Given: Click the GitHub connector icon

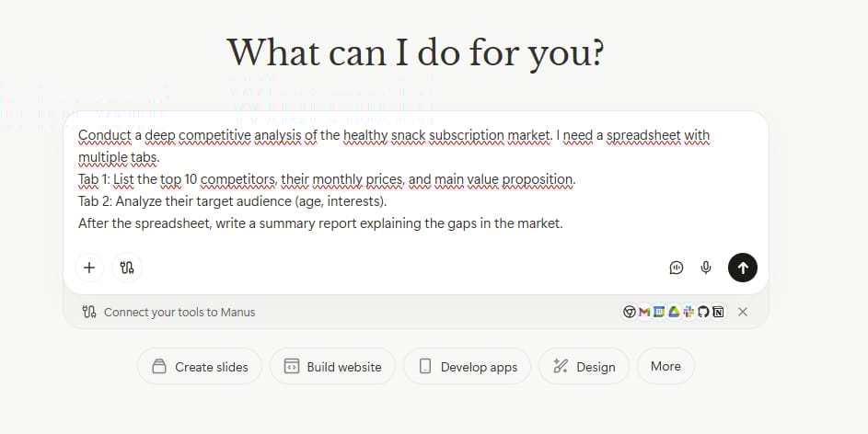Looking at the screenshot, I should coord(703,312).
